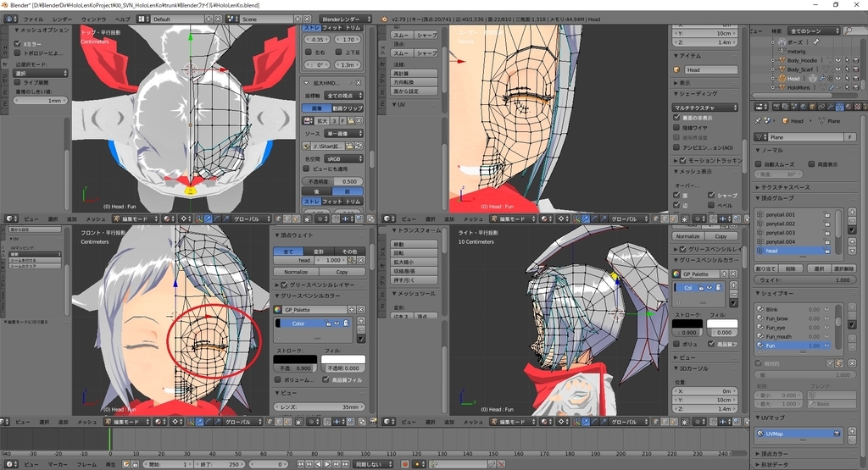Open the timeline マーカー menu
The height and width of the screenshot is (470, 868).
tap(57, 464)
